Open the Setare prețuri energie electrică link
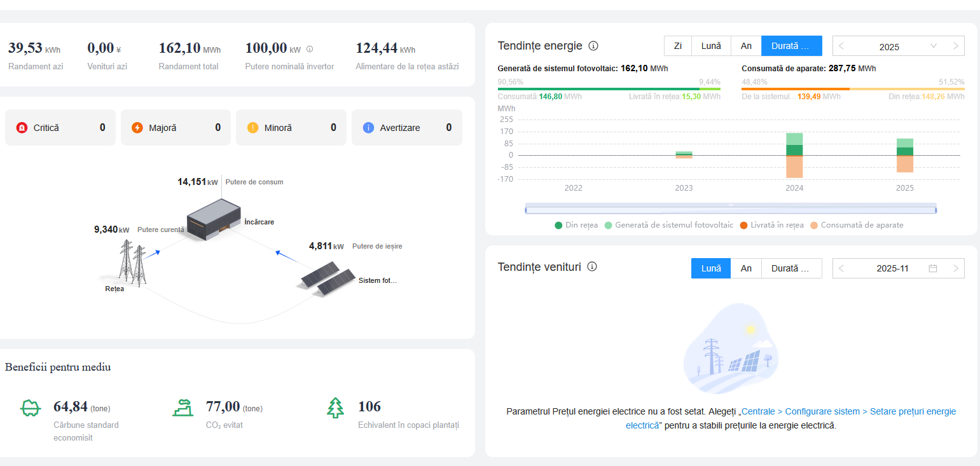 (849, 412)
